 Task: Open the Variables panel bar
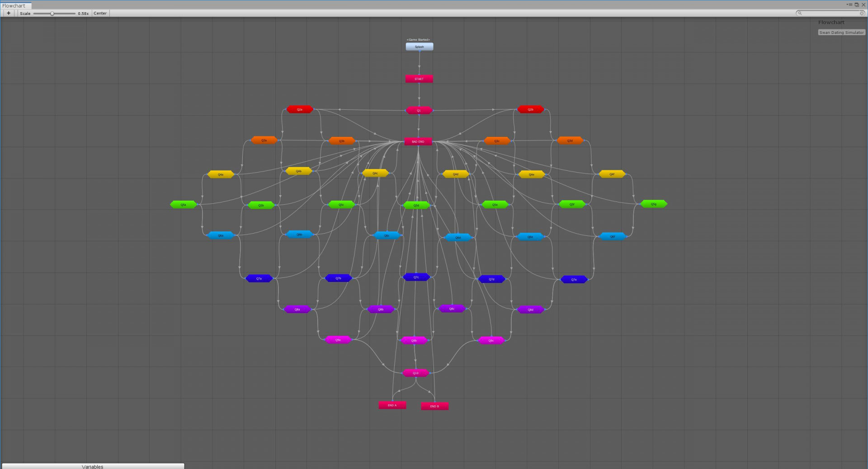[x=93, y=466]
